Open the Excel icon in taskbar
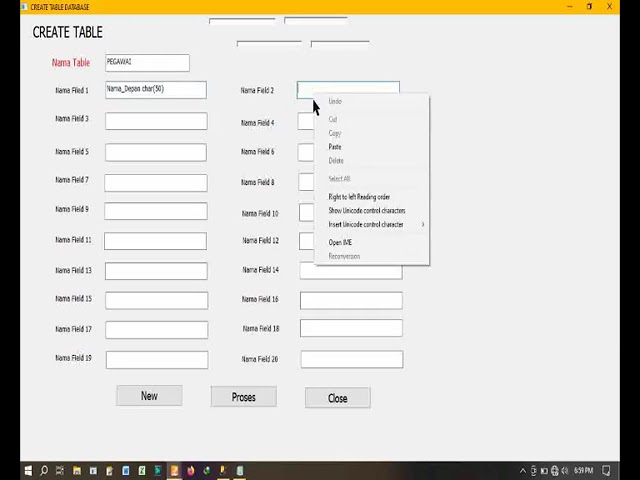 [142, 471]
